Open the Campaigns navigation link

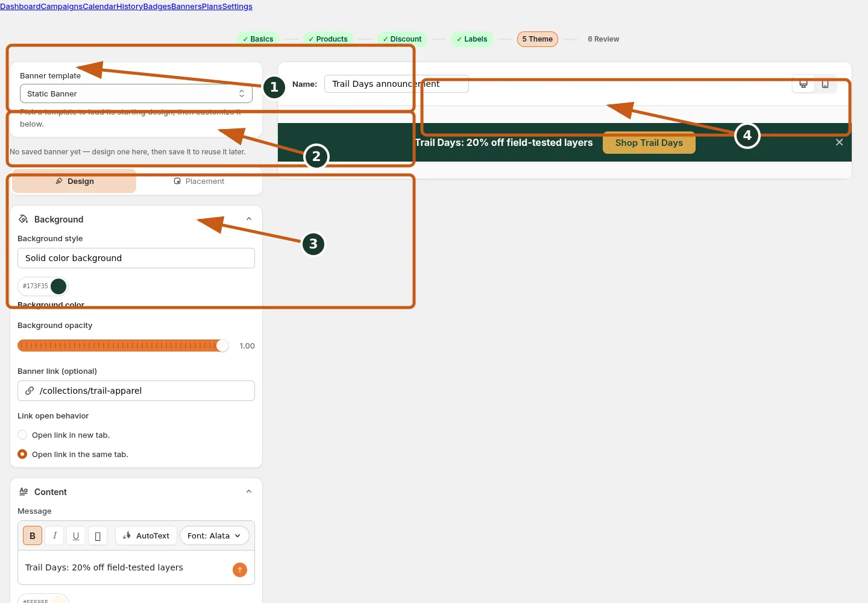pyautogui.click(x=61, y=7)
